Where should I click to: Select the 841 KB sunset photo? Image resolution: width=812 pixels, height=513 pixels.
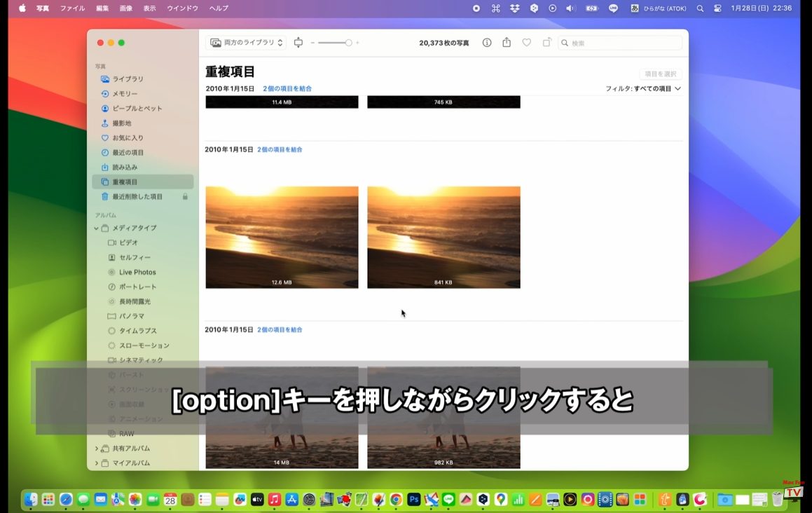443,238
